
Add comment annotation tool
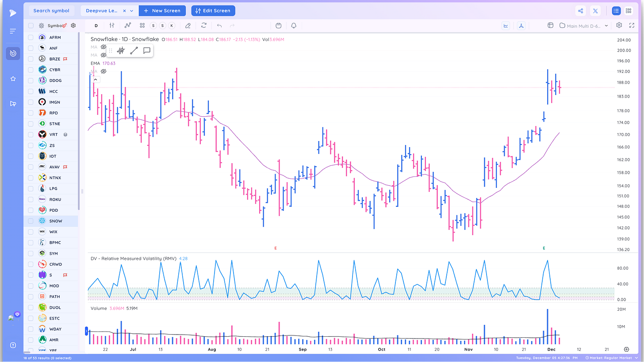click(147, 51)
